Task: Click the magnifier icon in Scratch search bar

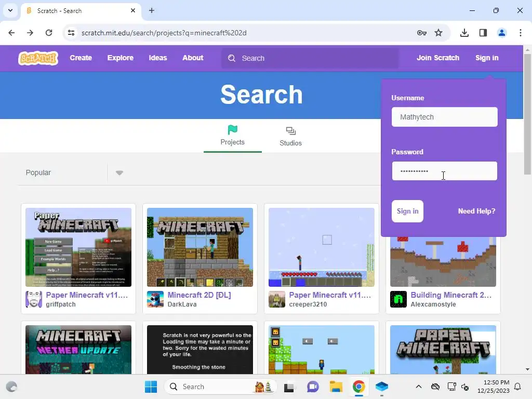Action: pos(232,58)
